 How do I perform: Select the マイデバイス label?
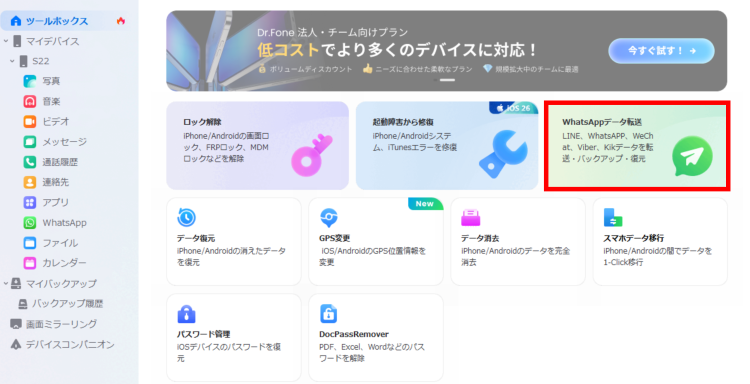pos(53,42)
